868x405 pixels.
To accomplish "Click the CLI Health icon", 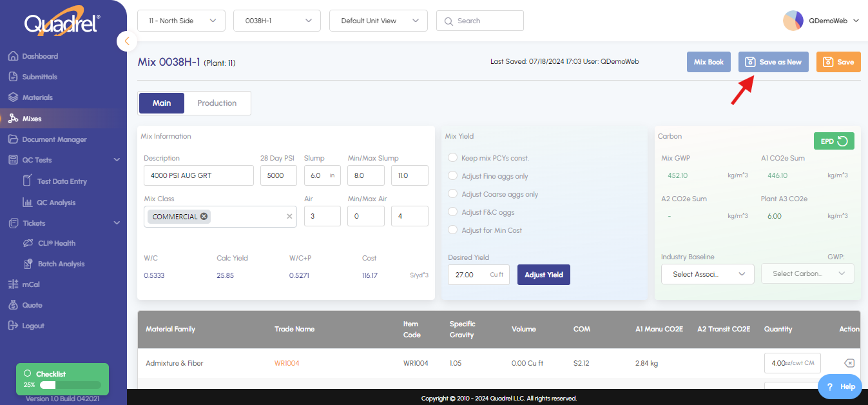I will point(28,243).
